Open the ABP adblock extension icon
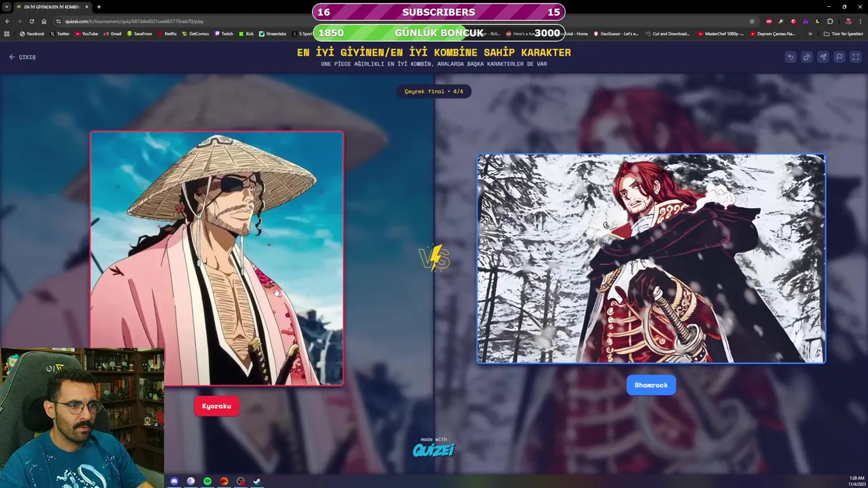This screenshot has height=488, width=868. tap(769, 21)
